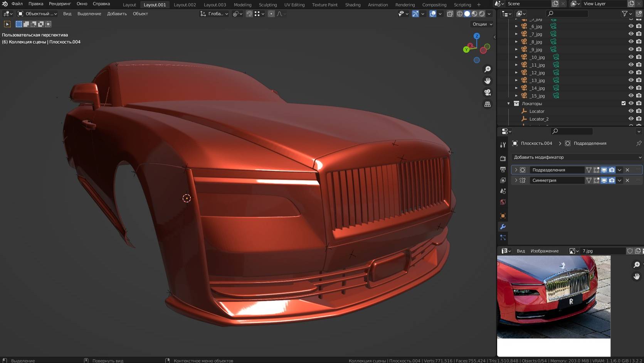This screenshot has width=644, height=363.
Task: Select rendered viewport shading
Action: [x=482, y=14]
